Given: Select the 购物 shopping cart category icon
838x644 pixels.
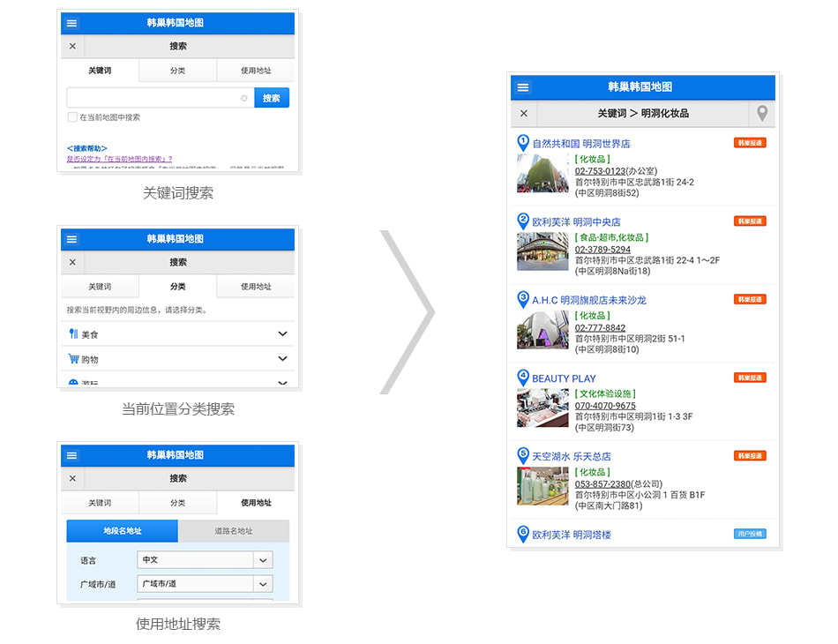Looking at the screenshot, I should point(74,359).
